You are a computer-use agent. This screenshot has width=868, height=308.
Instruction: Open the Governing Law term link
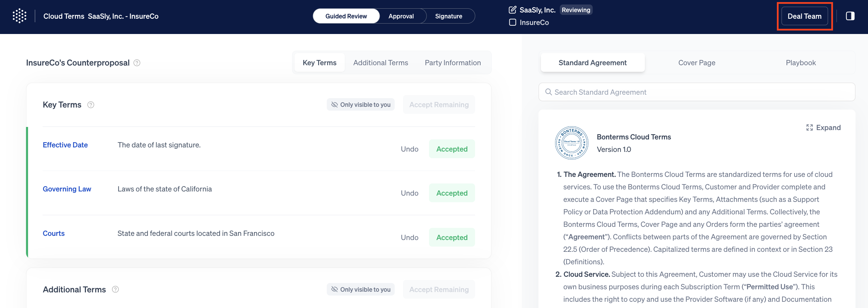tap(67, 189)
